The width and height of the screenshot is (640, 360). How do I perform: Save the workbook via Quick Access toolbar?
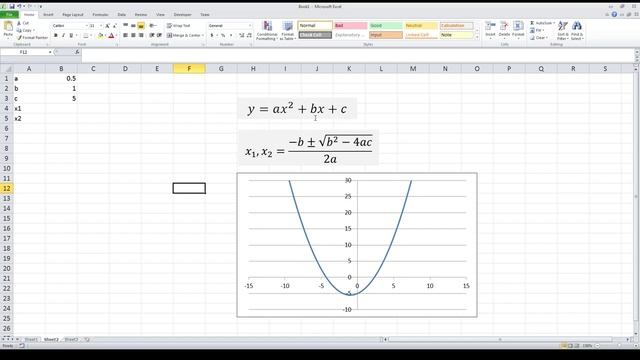click(x=12, y=7)
